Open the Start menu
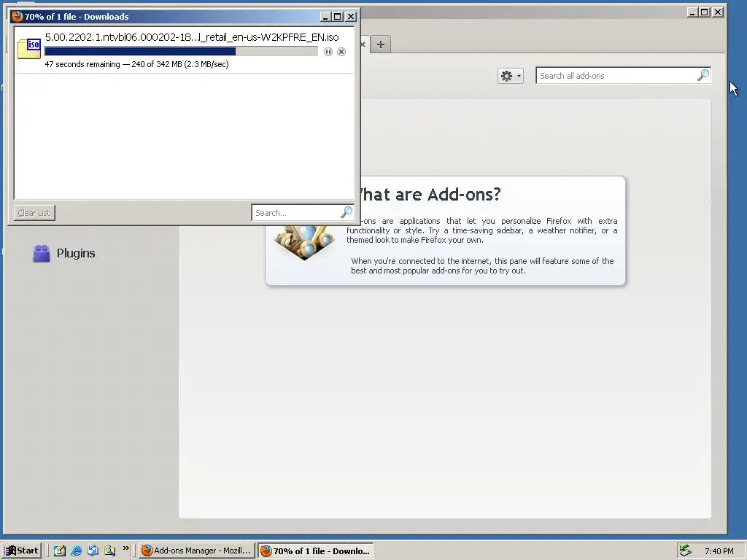The width and height of the screenshot is (747, 560). coord(21,551)
